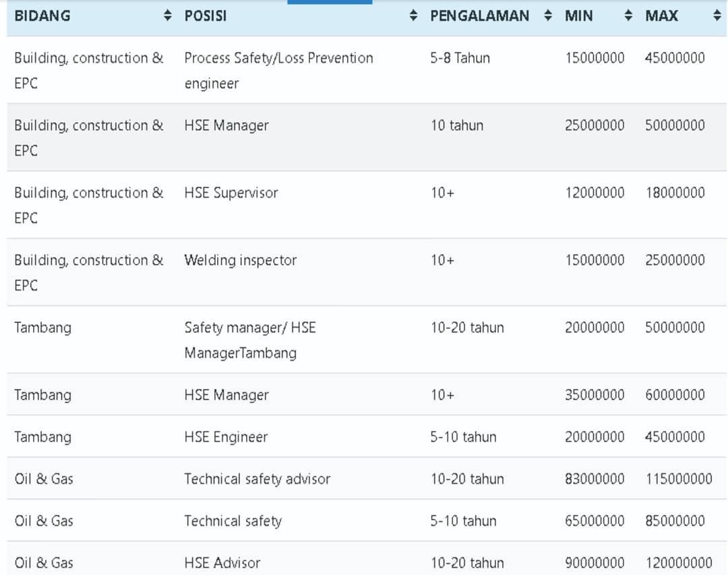
Task: Click the 'HSE Advisor' position cell
Action: point(222,563)
